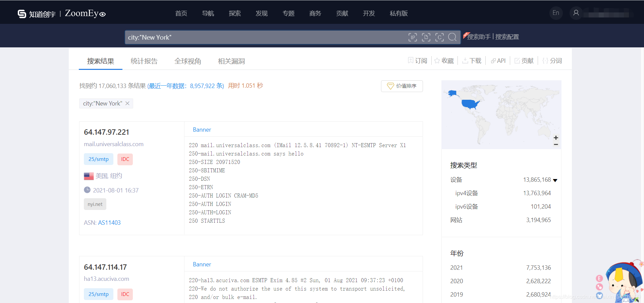The width and height of the screenshot is (644, 303).
Task: Click the magnifier search icon
Action: pos(452,37)
